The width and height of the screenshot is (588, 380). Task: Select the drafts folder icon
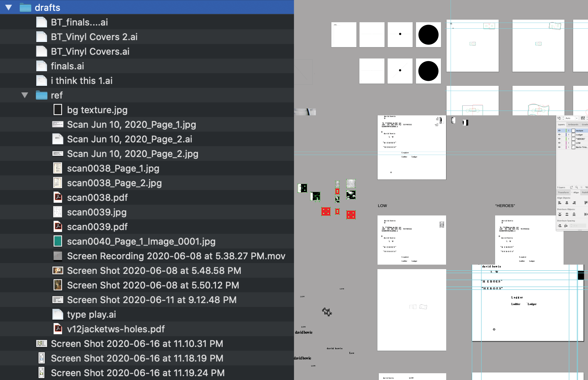pos(25,7)
